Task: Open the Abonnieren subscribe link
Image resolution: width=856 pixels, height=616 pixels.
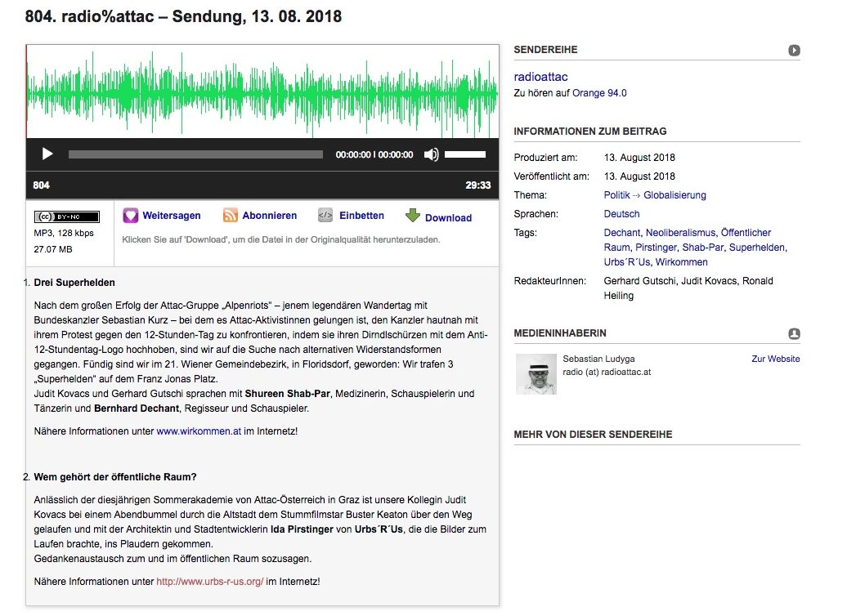Action: click(270, 216)
